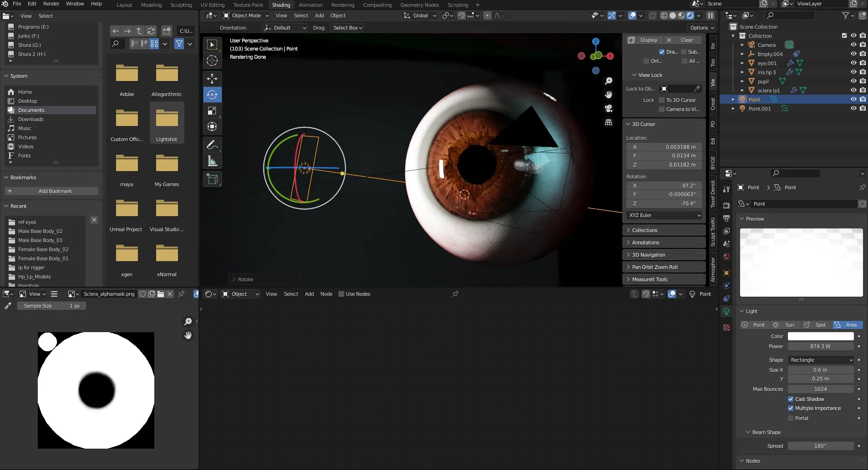
Task: Click the light Color swatch
Action: pyautogui.click(x=821, y=336)
